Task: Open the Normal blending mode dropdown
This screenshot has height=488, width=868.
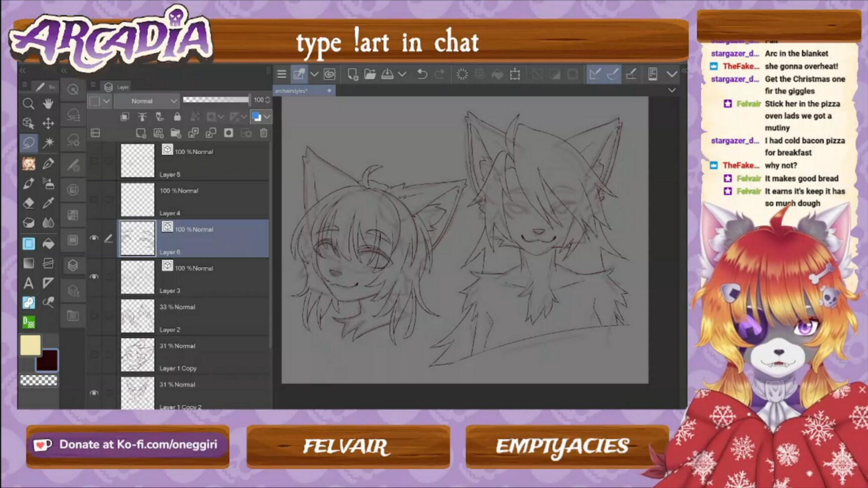Action: pyautogui.click(x=147, y=101)
